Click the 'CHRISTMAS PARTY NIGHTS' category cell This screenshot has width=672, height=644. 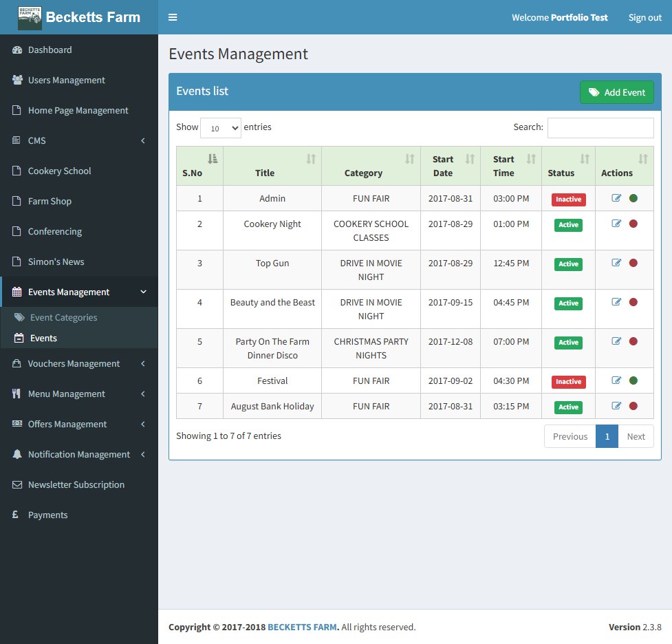[371, 348]
